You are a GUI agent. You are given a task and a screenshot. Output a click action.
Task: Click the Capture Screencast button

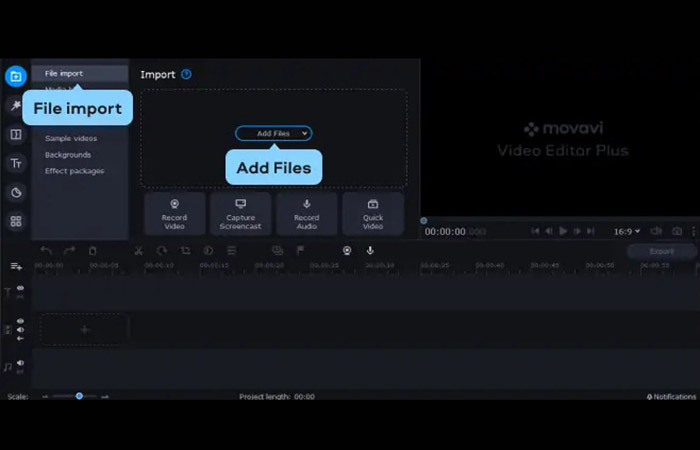coord(241,214)
